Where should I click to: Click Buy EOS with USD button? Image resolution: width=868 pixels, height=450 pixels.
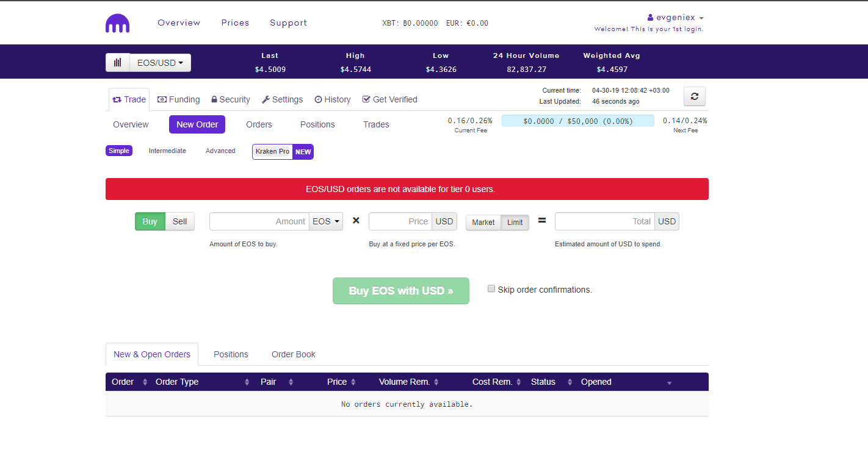tap(401, 291)
